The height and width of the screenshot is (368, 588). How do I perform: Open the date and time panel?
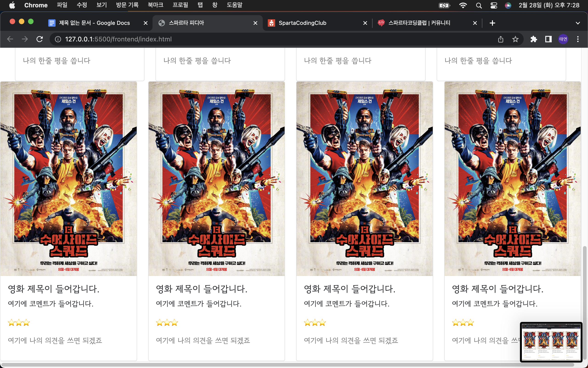tap(549, 5)
